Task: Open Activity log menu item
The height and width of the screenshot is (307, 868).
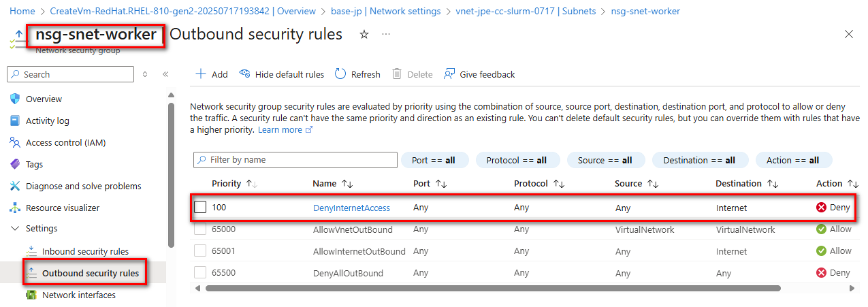Action: 47,120
